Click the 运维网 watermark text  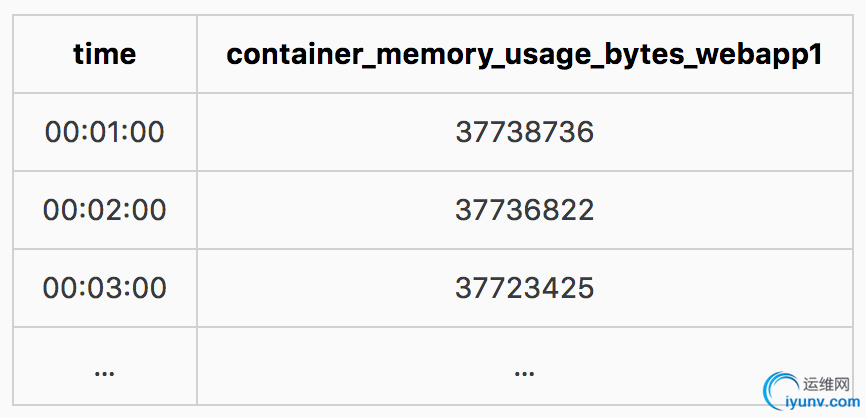(x=826, y=385)
